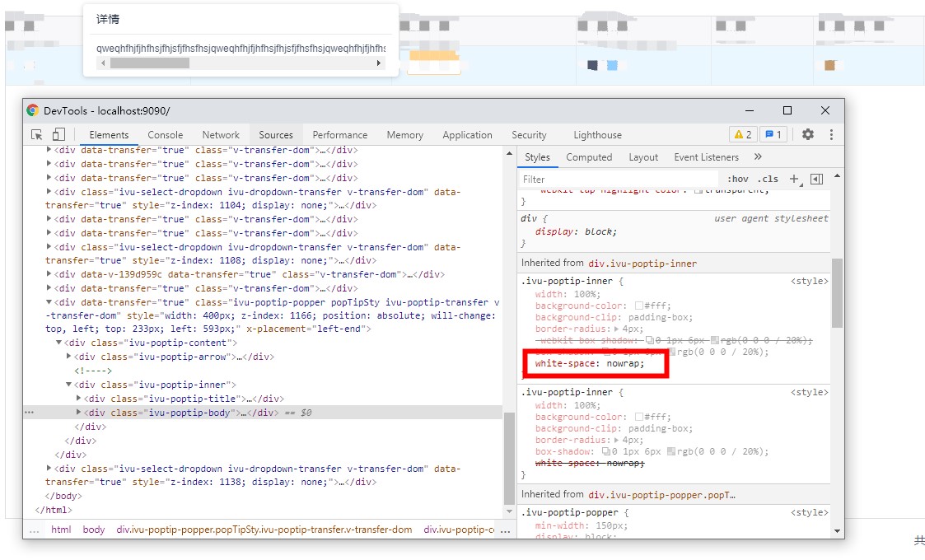Image resolution: width=925 pixels, height=560 pixels.
Task: Activate the inspect element picker icon
Action: (x=36, y=134)
